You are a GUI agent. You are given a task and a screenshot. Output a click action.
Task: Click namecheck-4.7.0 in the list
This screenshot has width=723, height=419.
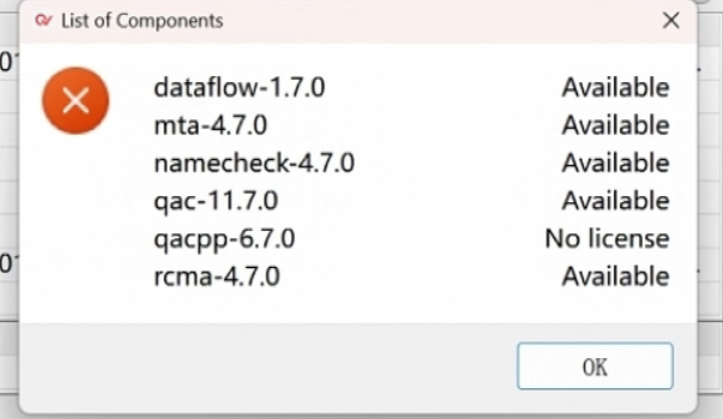(x=254, y=163)
